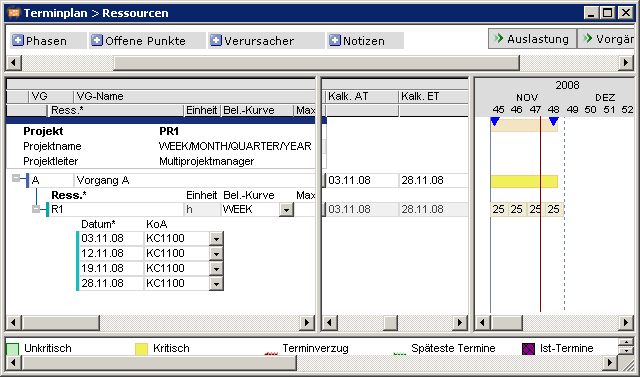Expand the Phasen plus icon
Screen dimensions: 640x377
click(18, 40)
